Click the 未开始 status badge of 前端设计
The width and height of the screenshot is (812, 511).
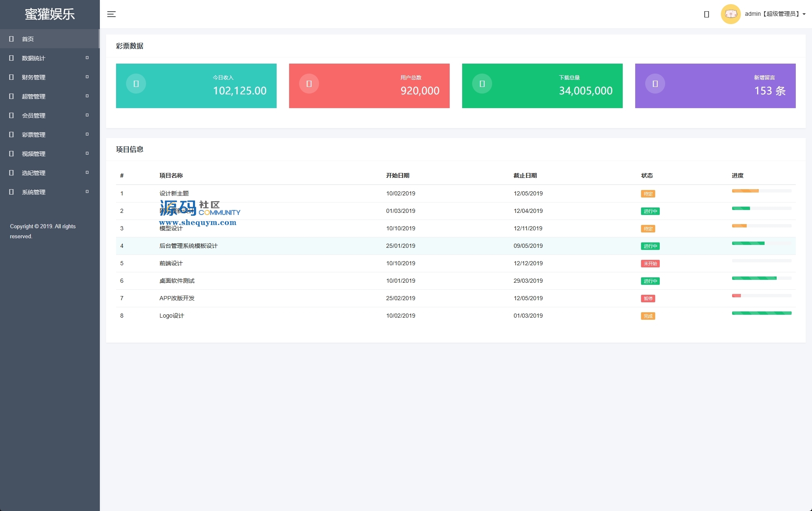[x=650, y=264]
